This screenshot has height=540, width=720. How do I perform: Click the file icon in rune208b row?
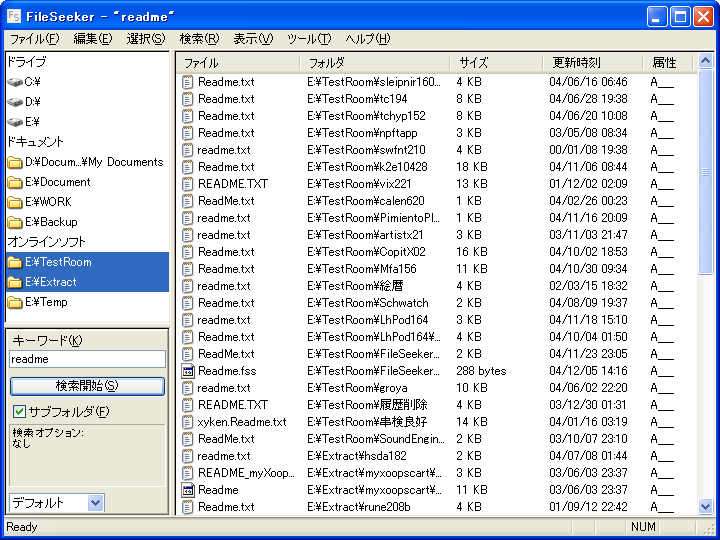[x=187, y=507]
